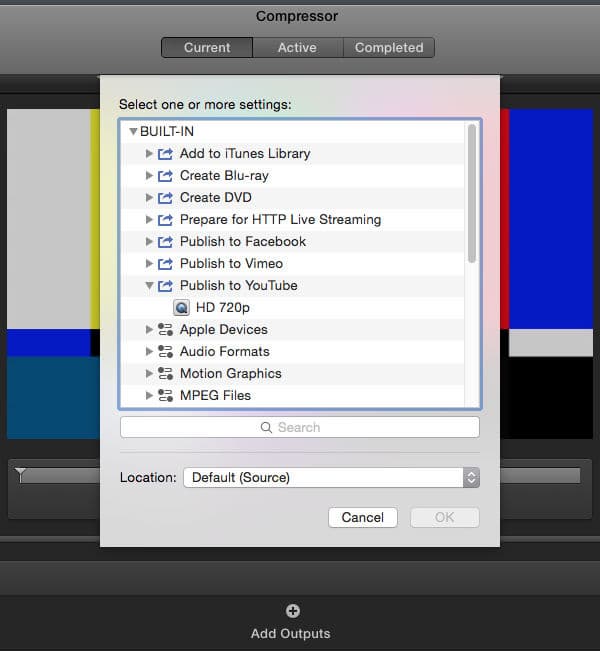The height and width of the screenshot is (651, 600).
Task: Click into the Search settings field
Action: coord(300,427)
